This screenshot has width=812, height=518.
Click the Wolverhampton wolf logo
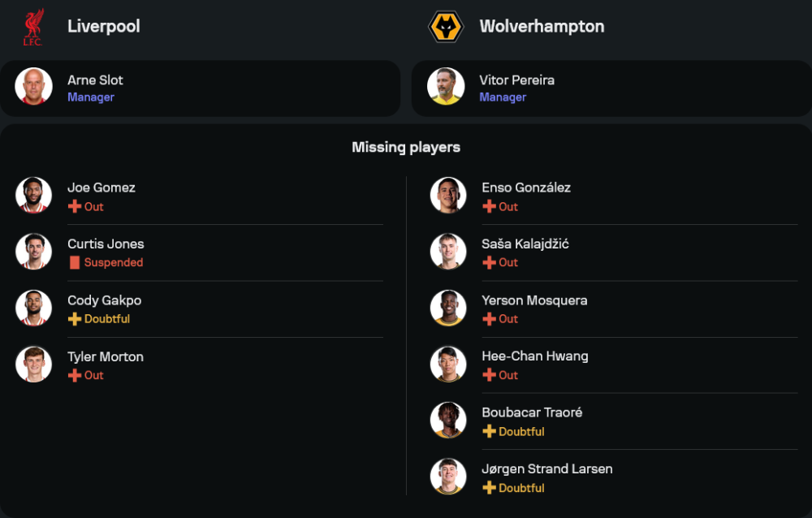tap(445, 27)
